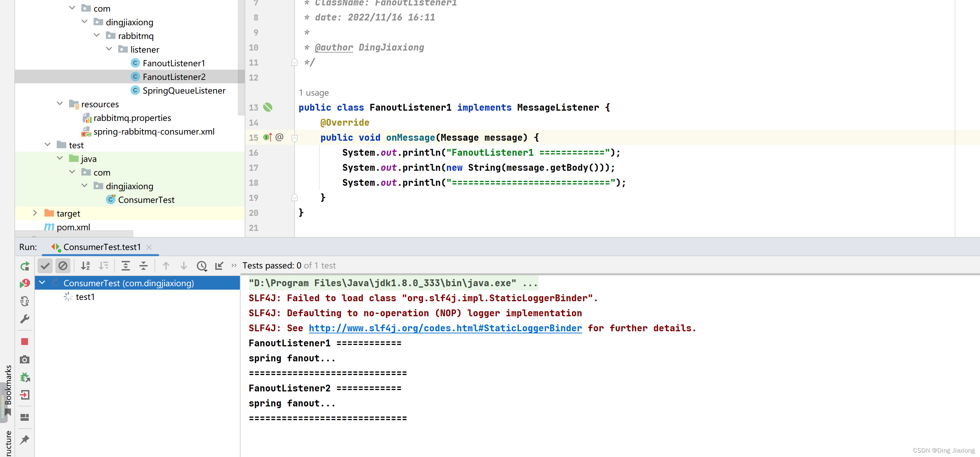The image size is (980, 457).
Task: Close the ConsumerTest.test1 run tab
Action: (x=149, y=247)
